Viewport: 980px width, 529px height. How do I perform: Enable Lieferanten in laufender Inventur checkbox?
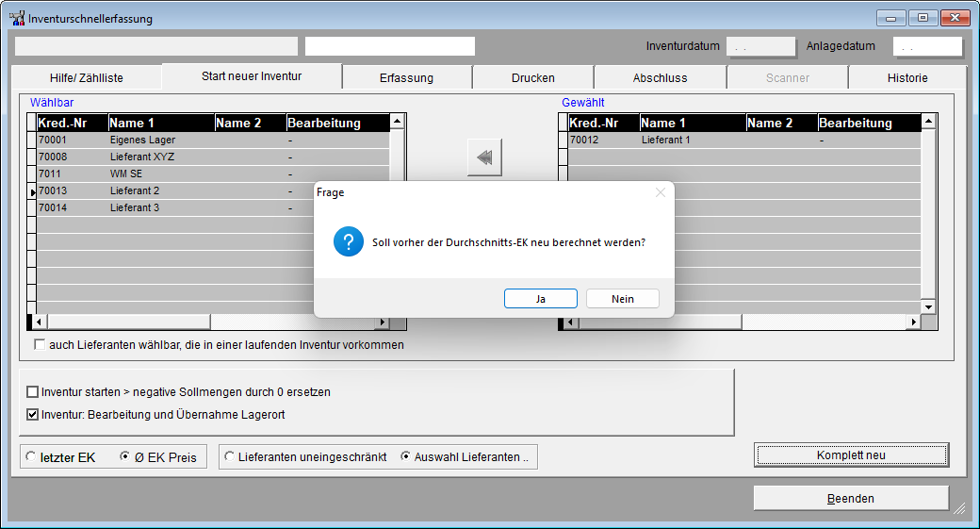pyautogui.click(x=40, y=344)
